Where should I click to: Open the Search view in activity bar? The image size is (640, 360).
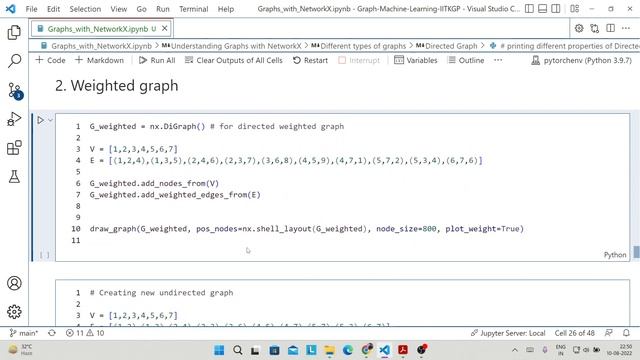(14, 61)
